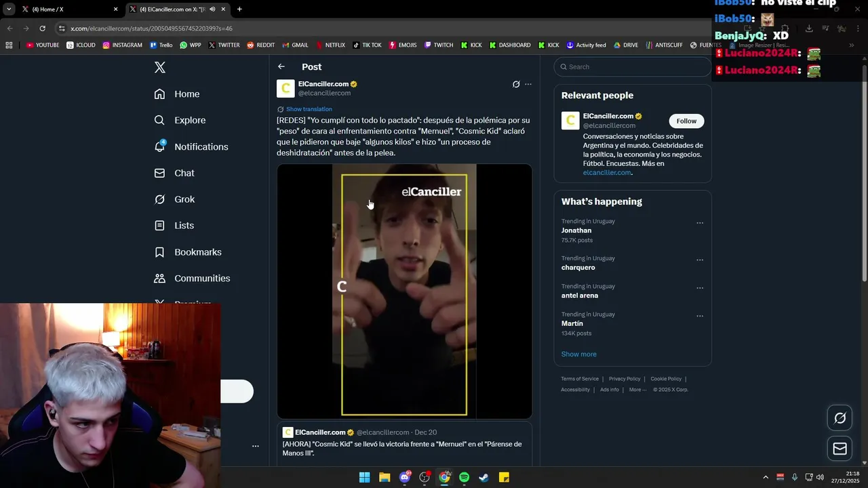Open Bookmarks in the sidebar
The image size is (868, 488).
(x=188, y=251)
